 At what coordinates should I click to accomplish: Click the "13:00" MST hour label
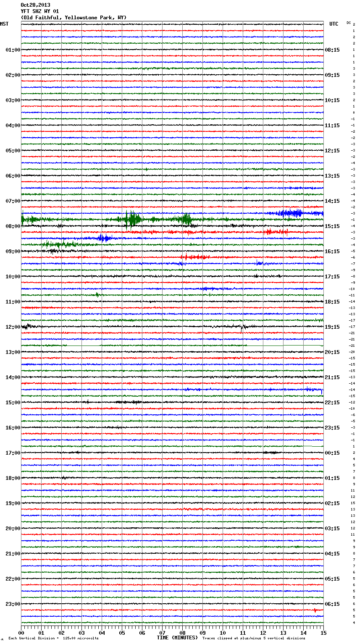tap(13, 352)
